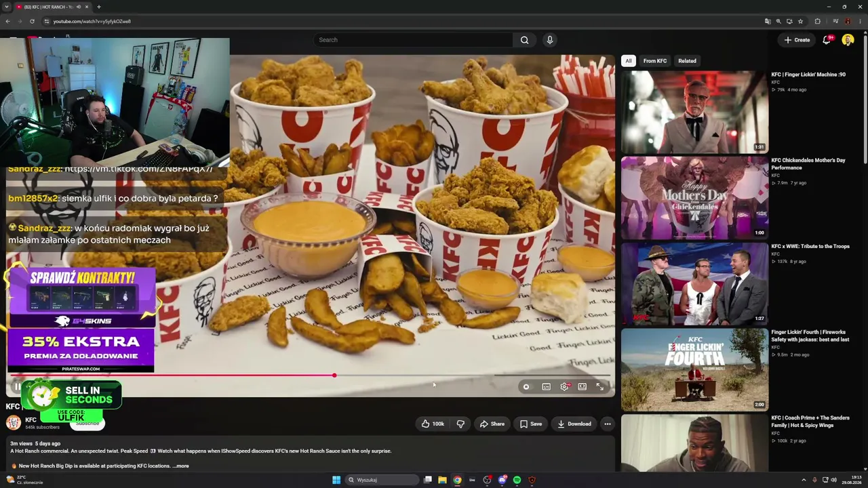Download the video
Screen dimensions: 868x488
pyautogui.click(x=574, y=424)
